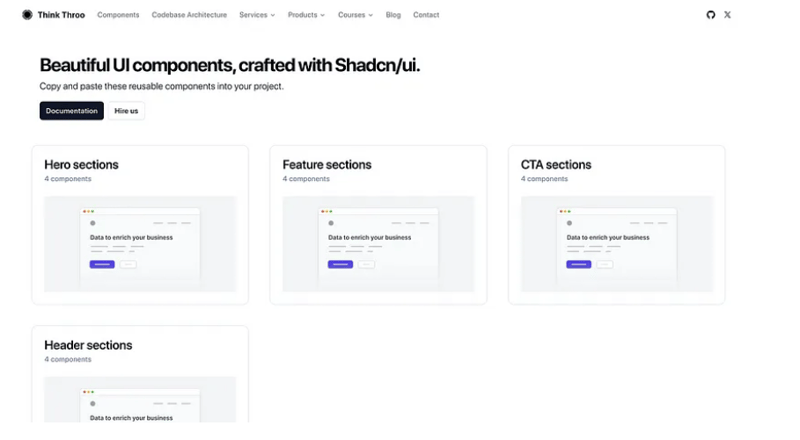Click the Think Throo logo icon

point(27,15)
